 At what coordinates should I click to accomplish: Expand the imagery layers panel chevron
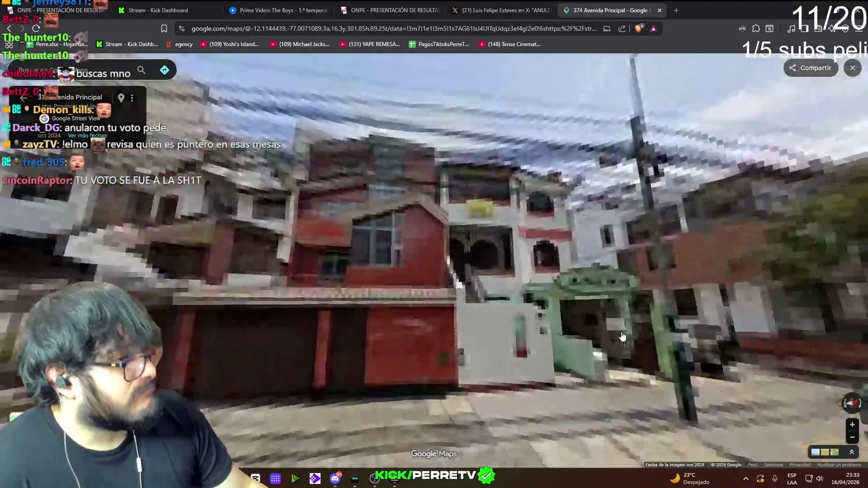(852, 452)
